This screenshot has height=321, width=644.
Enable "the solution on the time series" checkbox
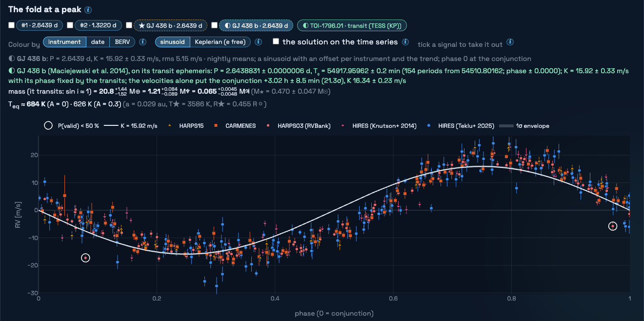pyautogui.click(x=276, y=41)
